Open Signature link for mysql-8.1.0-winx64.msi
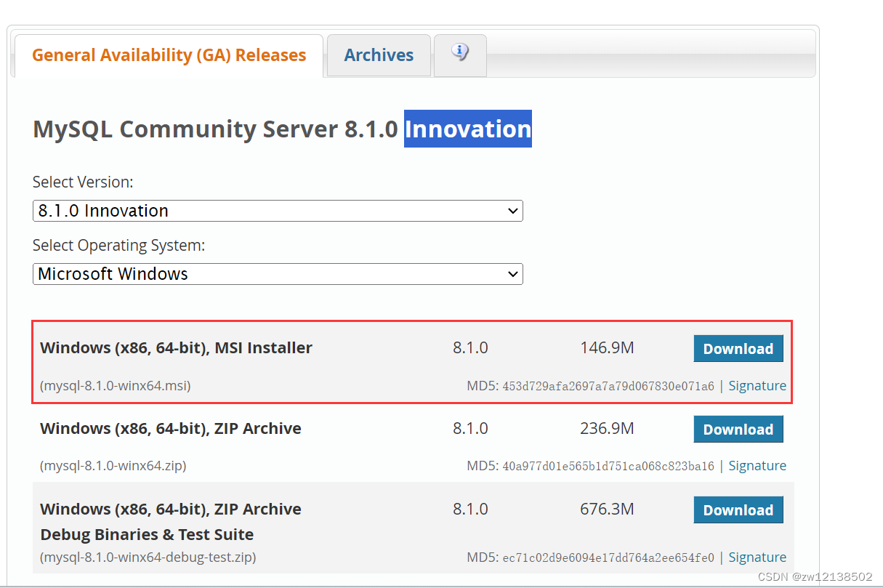 coord(757,386)
